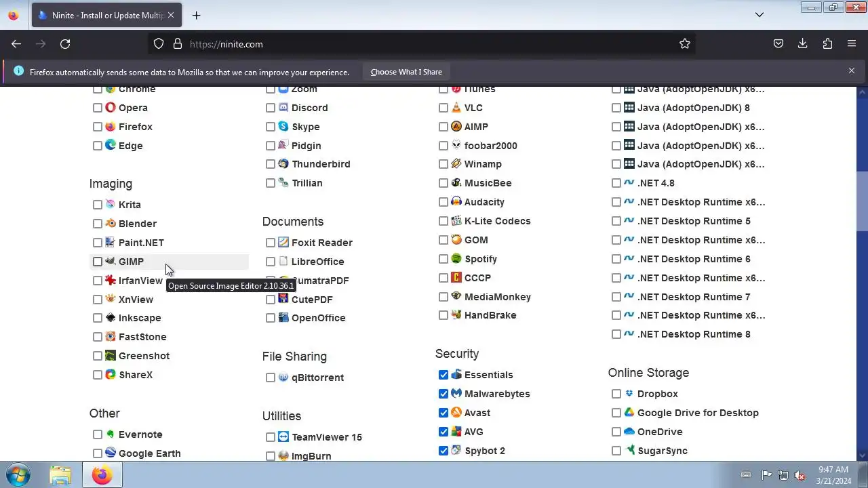868x488 pixels.
Task: Click the qBittorrent icon
Action: 283,377
